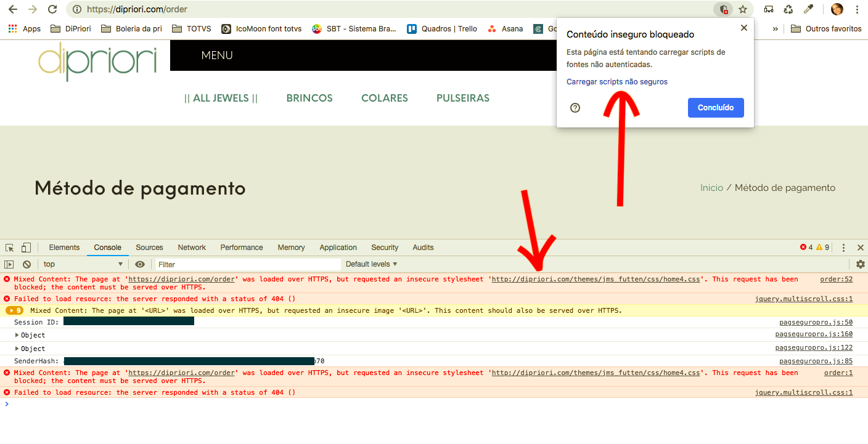868x444 pixels.
Task: Click the console Filter input field
Action: click(x=247, y=264)
